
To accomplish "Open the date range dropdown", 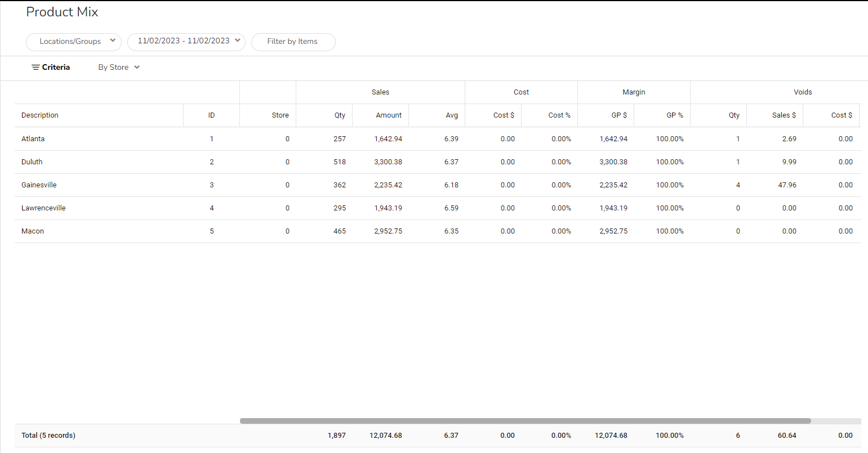I will [184, 41].
